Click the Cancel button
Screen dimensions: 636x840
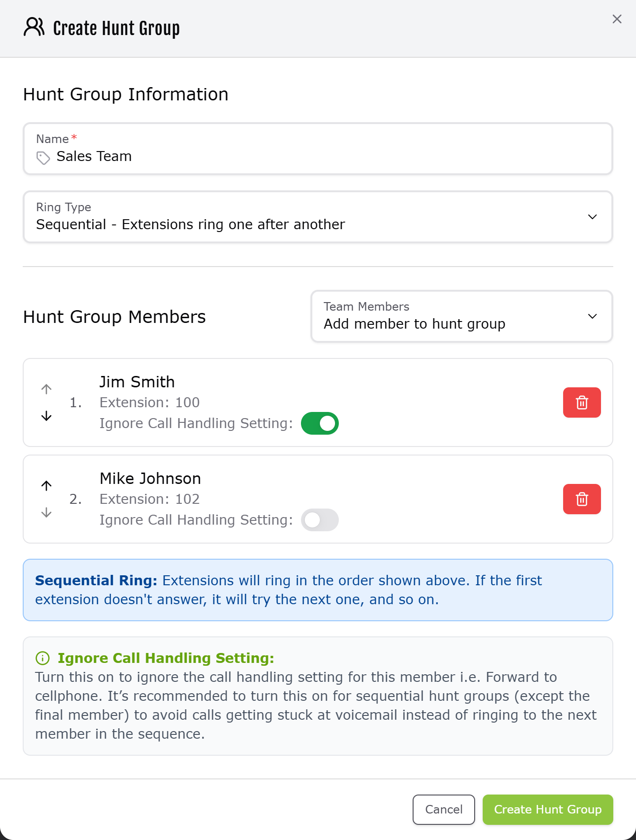[x=443, y=810]
